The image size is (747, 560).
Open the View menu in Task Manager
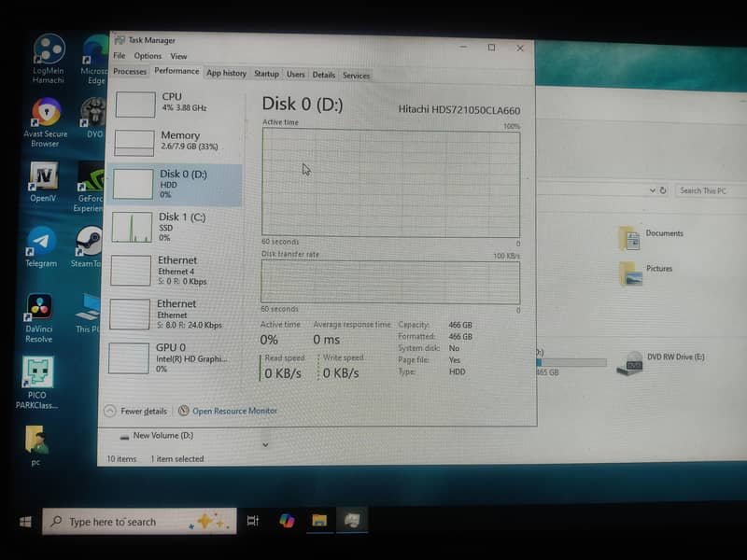coord(178,56)
